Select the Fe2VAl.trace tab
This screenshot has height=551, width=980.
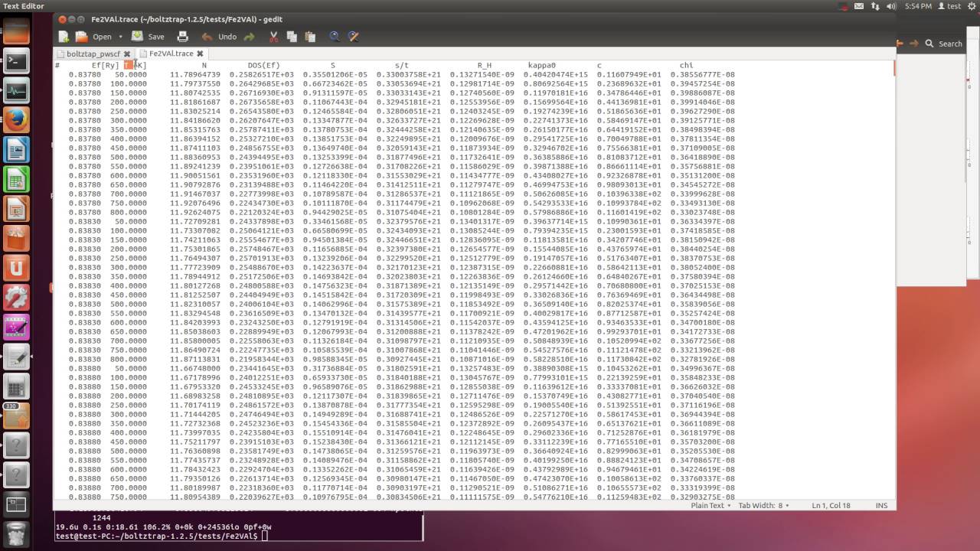(171, 54)
